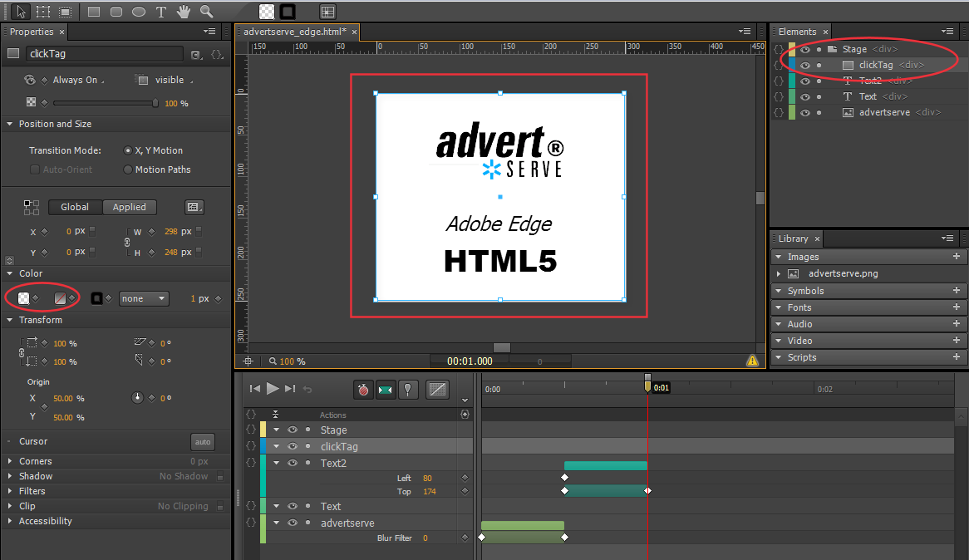Image resolution: width=969 pixels, height=560 pixels.
Task: Toggle Auto-Transition mode button
Action: 385,390
